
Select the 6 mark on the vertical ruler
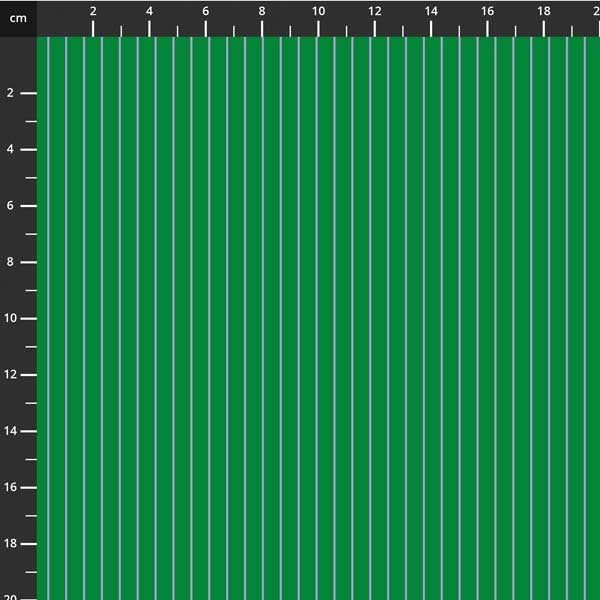click(x=10, y=206)
